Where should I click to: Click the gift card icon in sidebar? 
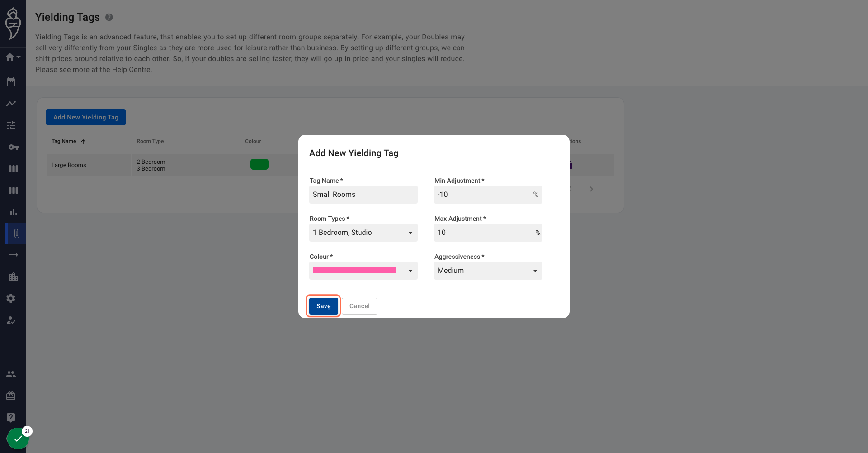tap(11, 396)
